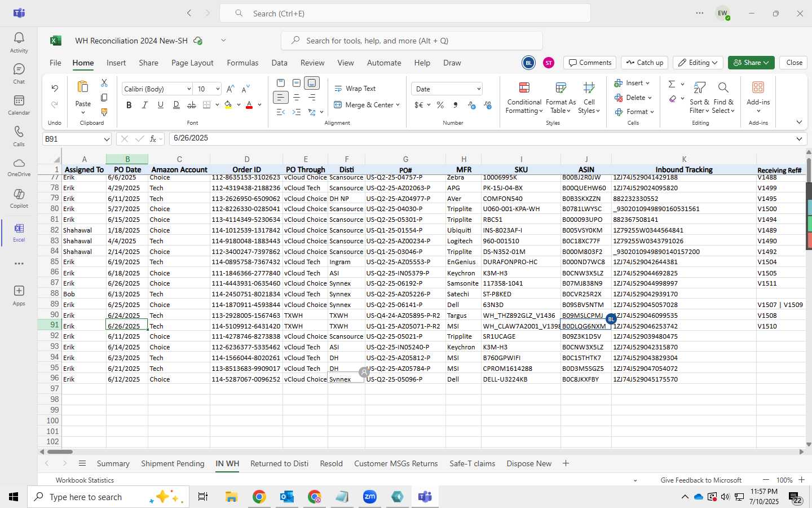This screenshot has width=812, height=508.
Task: Switch to the Formulas ribbon tab
Action: [x=242, y=63]
